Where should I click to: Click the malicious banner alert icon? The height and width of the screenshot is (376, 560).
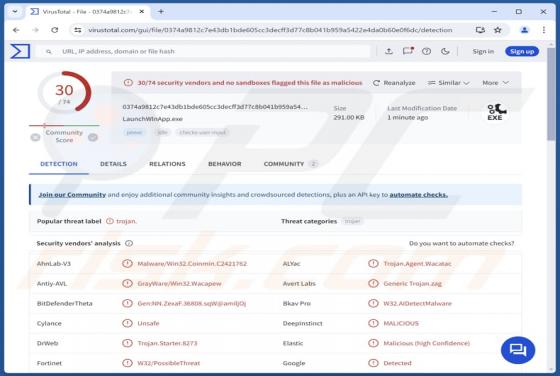coord(128,83)
